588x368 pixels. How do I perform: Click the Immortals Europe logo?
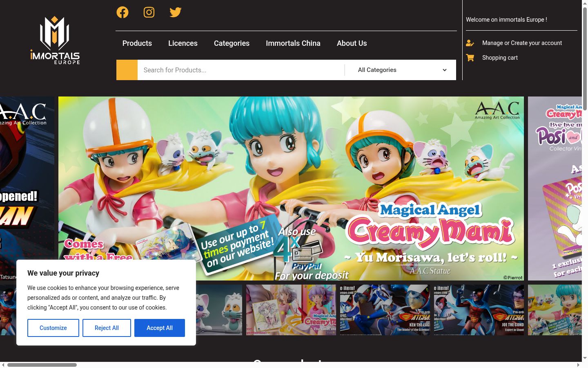click(x=55, y=40)
